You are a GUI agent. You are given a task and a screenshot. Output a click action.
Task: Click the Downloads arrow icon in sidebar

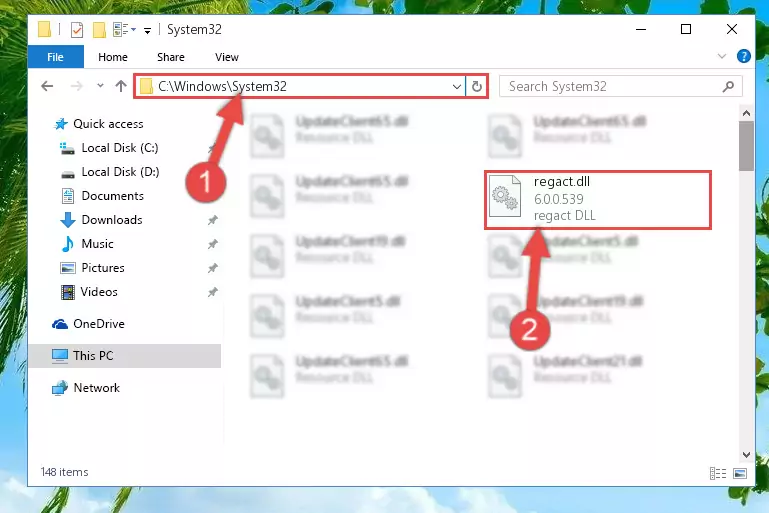click(x=68, y=220)
